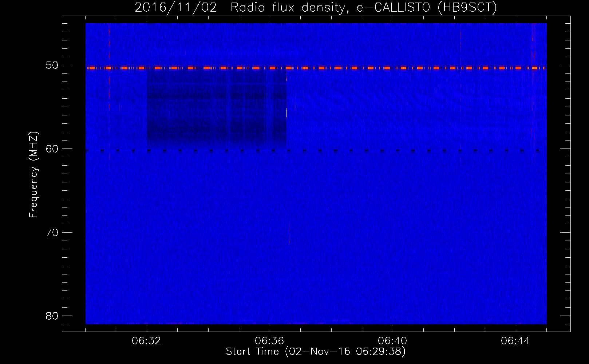Click the plot title '2016/11/02 Radio flux density'

tap(316, 7)
